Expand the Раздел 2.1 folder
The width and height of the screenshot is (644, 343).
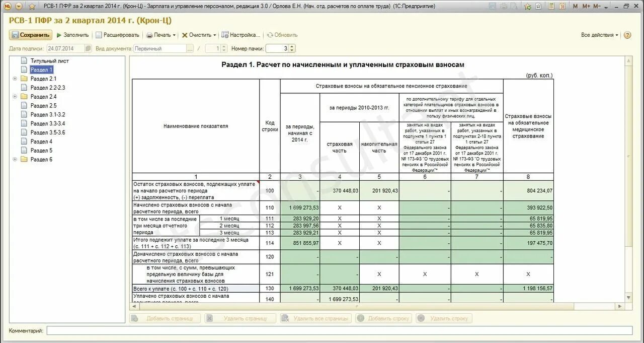[15, 79]
